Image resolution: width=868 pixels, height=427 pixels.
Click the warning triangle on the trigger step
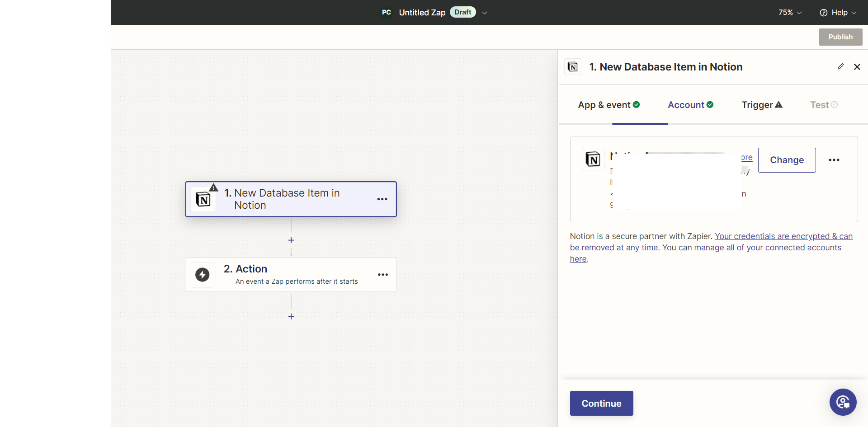point(214,188)
